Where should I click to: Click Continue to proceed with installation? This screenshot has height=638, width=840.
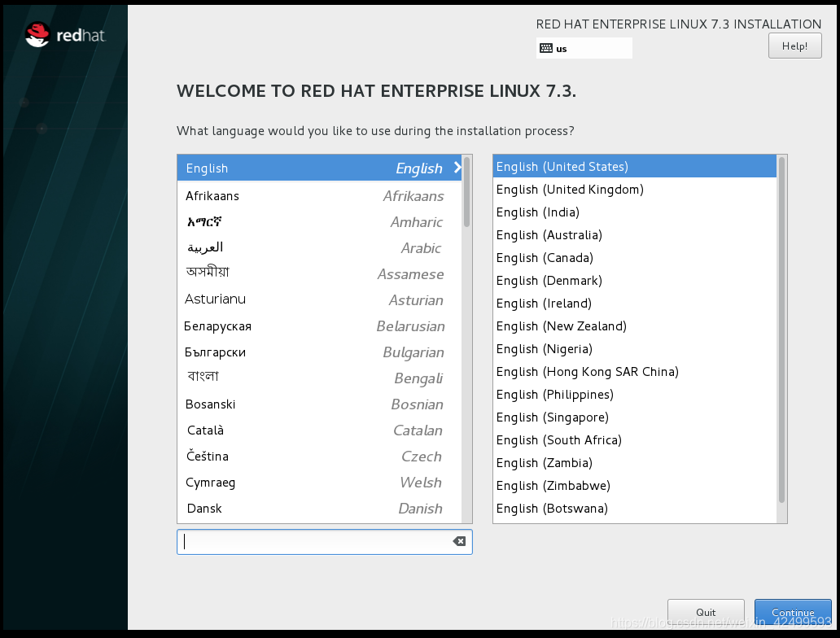click(793, 612)
